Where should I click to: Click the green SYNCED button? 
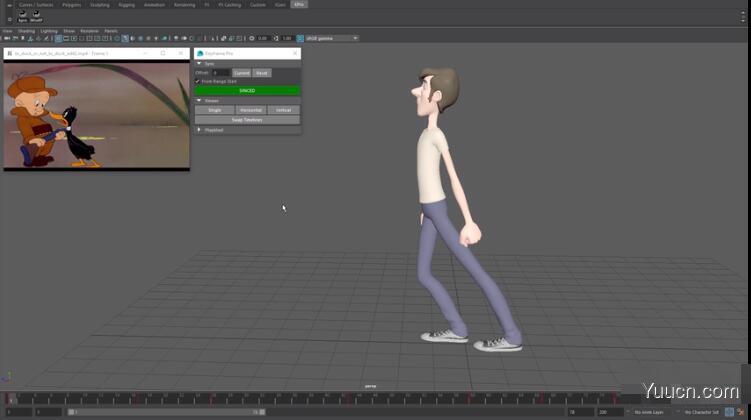point(247,91)
